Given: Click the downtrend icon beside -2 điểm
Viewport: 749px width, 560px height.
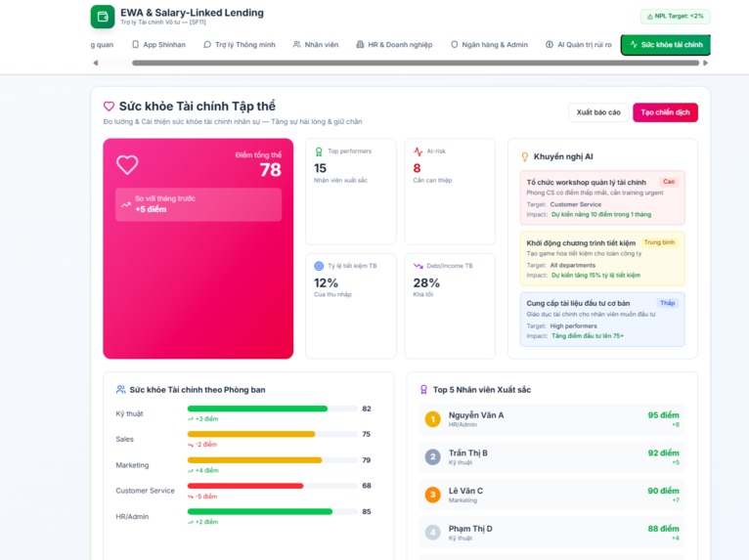Looking at the screenshot, I should tap(191, 445).
